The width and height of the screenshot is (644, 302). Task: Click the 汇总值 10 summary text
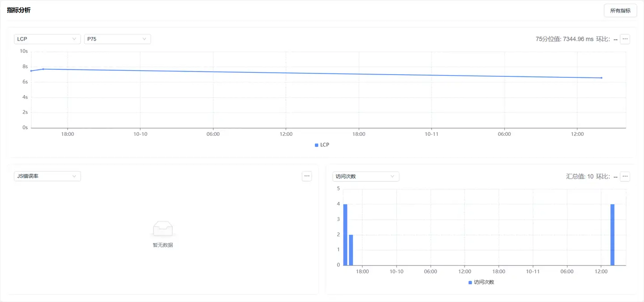coord(580,176)
